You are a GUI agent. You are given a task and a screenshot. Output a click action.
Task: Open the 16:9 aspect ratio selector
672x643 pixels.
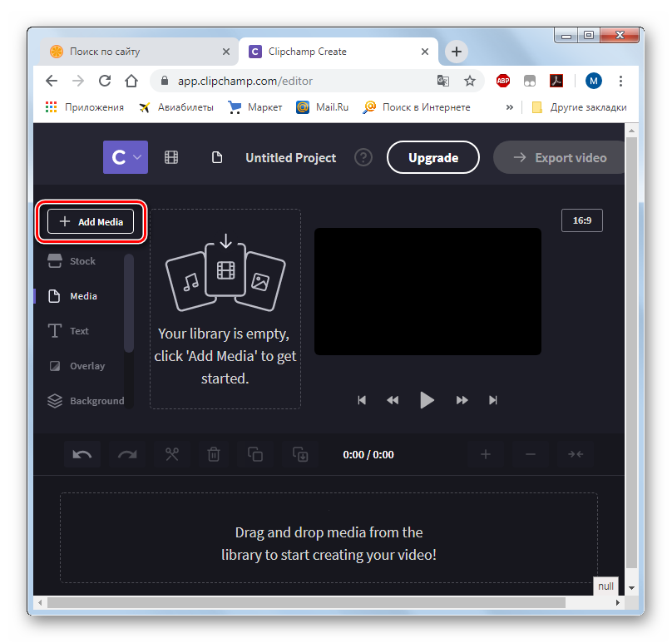point(582,220)
